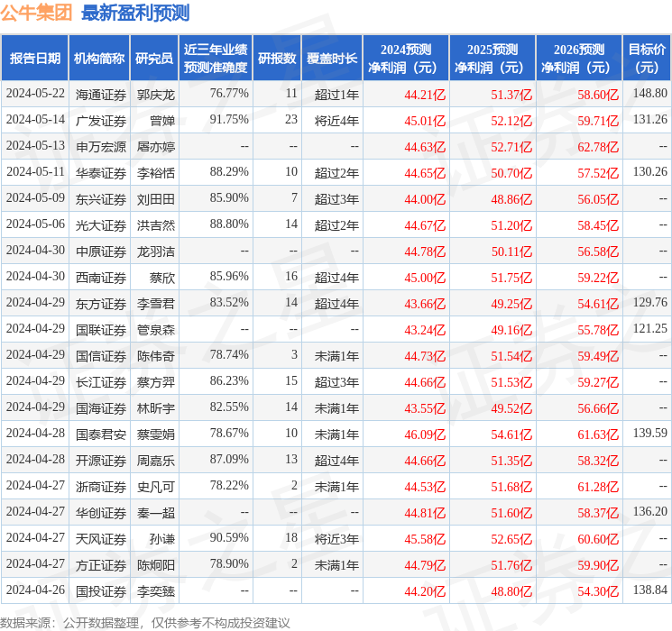Click 2025 forecast 50.11亿

tap(511, 251)
